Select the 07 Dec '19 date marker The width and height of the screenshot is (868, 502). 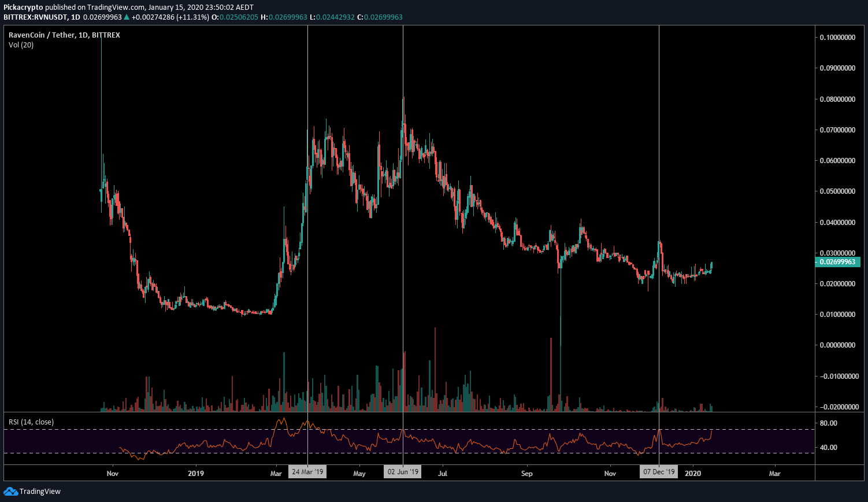pos(659,472)
